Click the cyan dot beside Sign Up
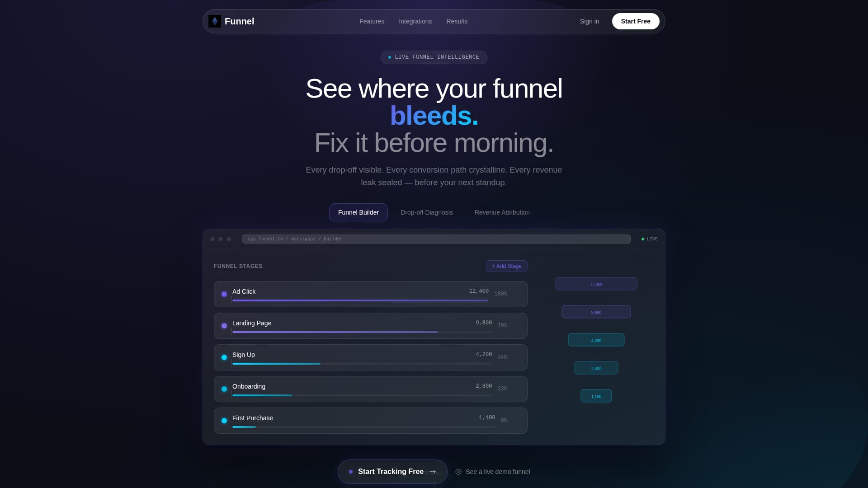This screenshot has height=488, width=868. click(x=224, y=357)
